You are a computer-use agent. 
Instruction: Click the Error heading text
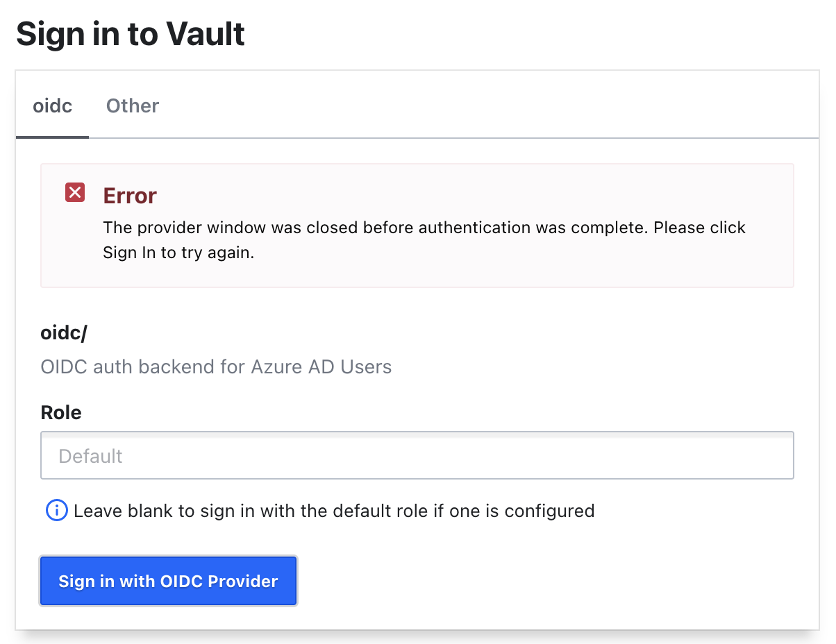point(129,195)
